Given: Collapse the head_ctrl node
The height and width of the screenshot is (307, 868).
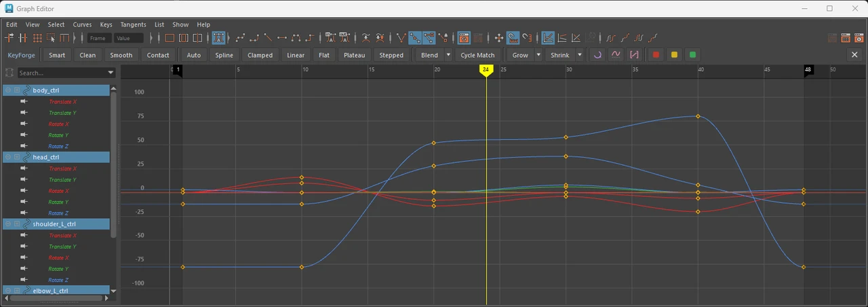Looking at the screenshot, I should [8, 157].
